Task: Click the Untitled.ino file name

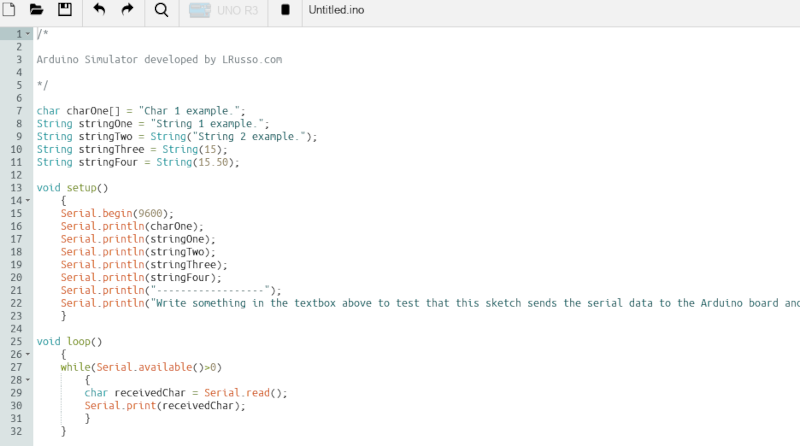Action: [336, 10]
